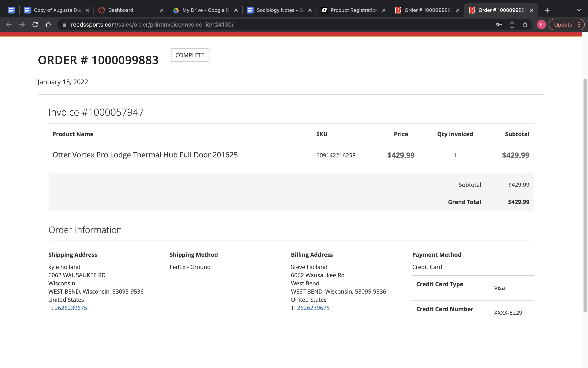Click the Product Name column header
Image resolution: width=588 pixels, height=368 pixels.
(x=73, y=134)
